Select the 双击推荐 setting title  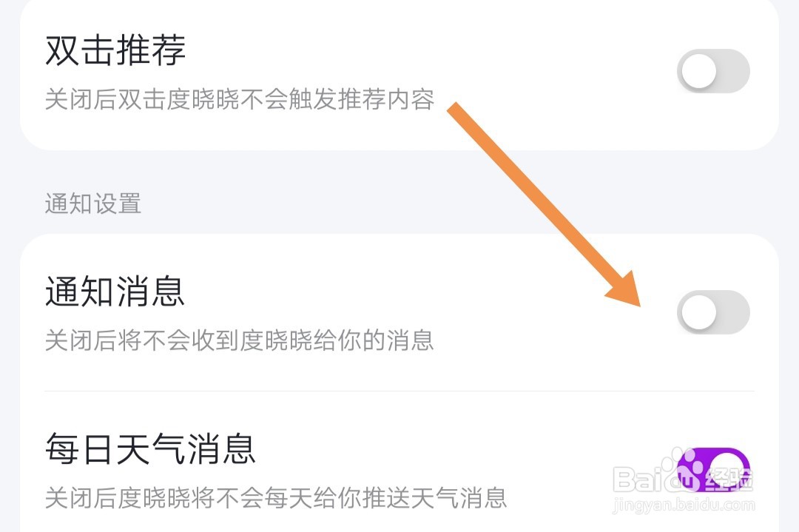pos(115,50)
